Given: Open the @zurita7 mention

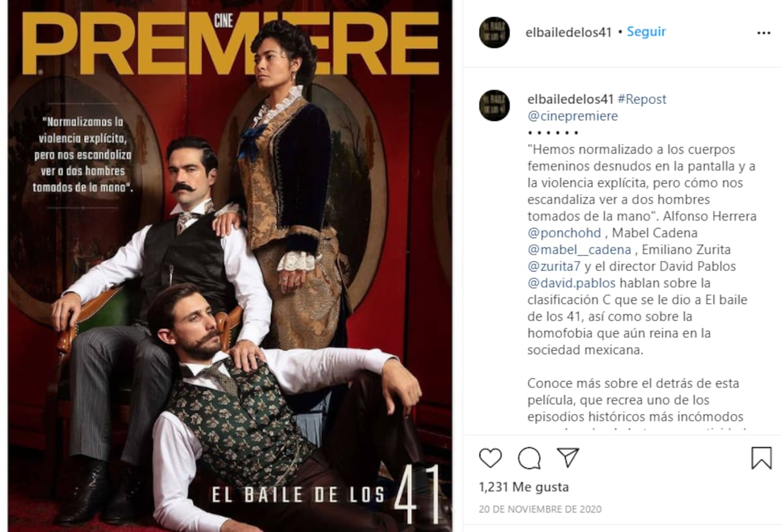Looking at the screenshot, I should [555, 266].
